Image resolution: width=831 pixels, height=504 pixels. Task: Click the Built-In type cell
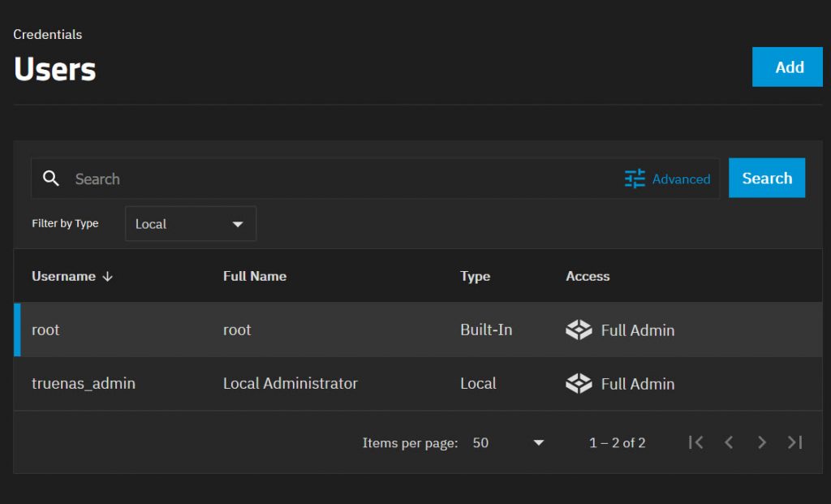point(486,330)
